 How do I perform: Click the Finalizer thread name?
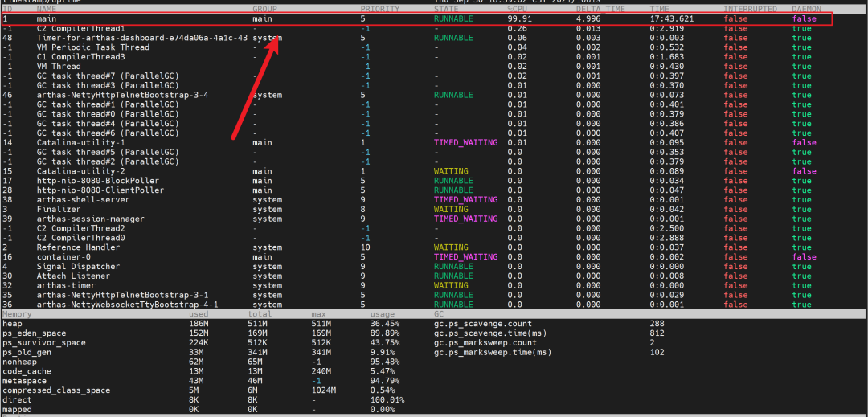(x=59, y=209)
